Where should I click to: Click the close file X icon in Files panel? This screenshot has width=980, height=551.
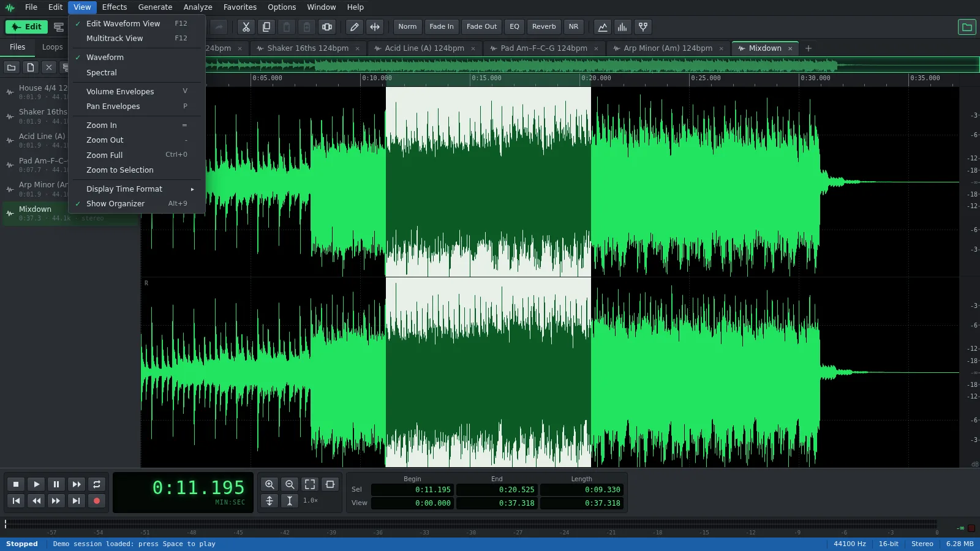49,67
